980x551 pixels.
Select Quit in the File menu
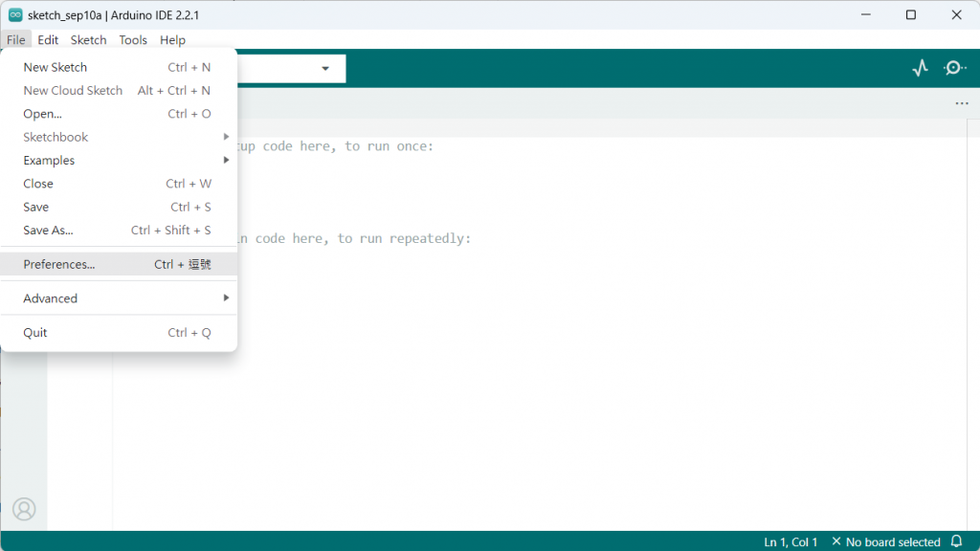119,332
